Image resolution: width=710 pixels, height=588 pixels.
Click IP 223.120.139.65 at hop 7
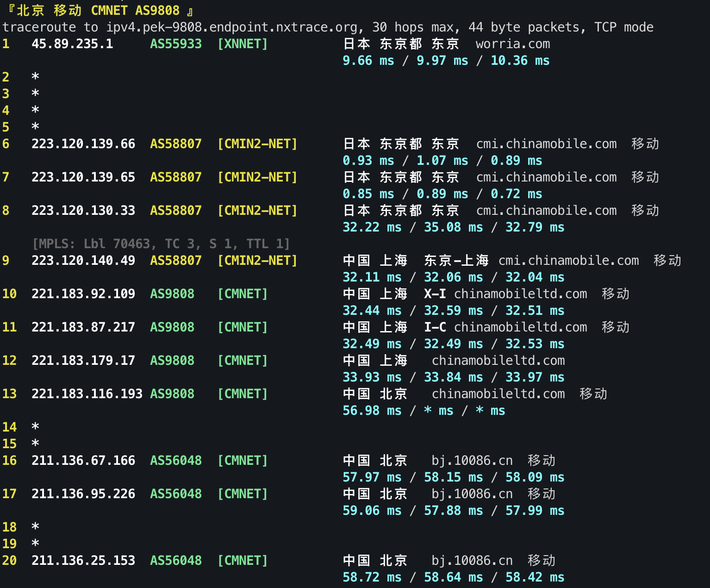83,177
